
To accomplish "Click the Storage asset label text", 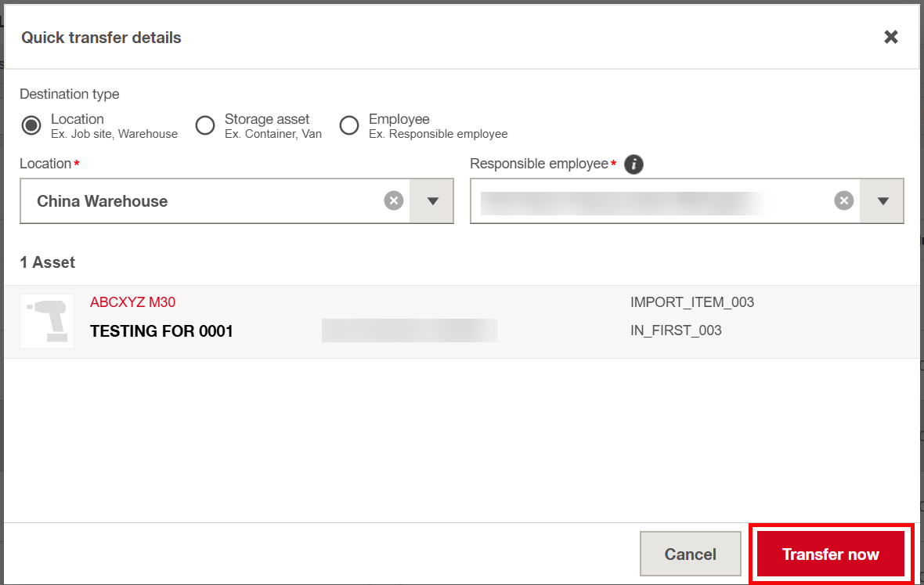I will tap(267, 119).
